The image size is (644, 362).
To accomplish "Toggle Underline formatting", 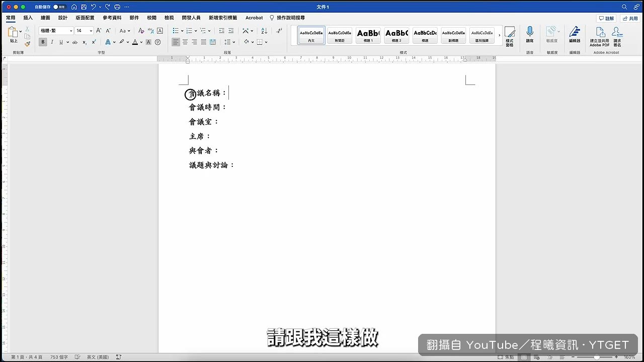I will (x=61, y=42).
